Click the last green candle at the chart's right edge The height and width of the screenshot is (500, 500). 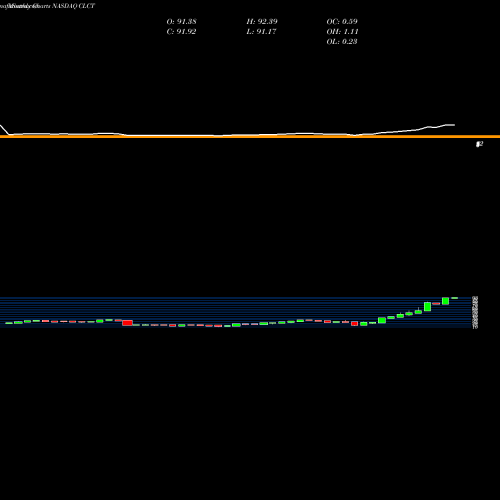click(x=454, y=298)
